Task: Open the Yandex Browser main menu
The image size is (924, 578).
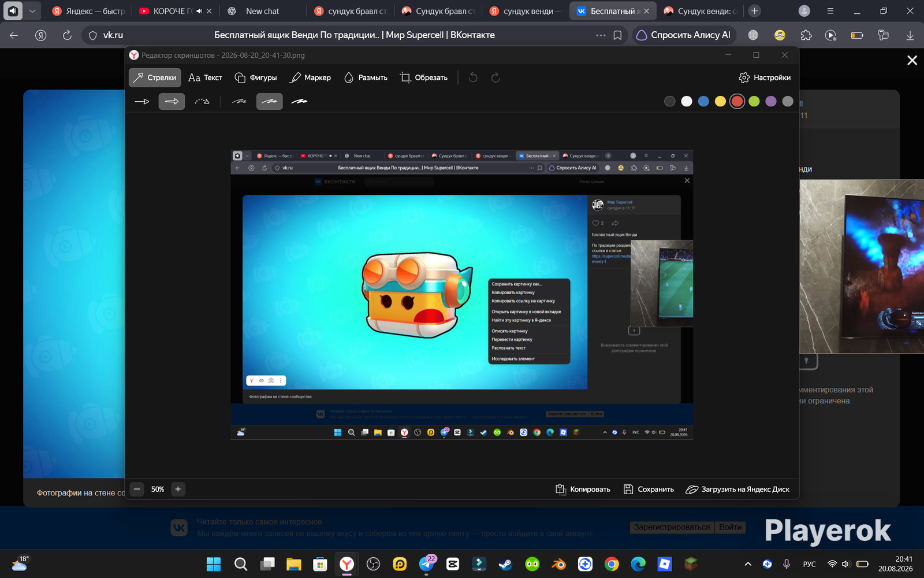Action: [x=830, y=11]
